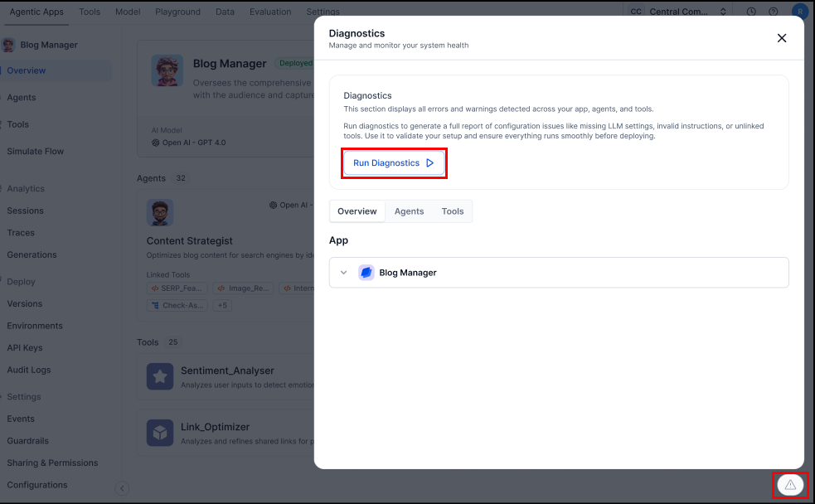Click the Blog Manager icon in diagnostics panel
This screenshot has height=504, width=815.
pos(366,272)
